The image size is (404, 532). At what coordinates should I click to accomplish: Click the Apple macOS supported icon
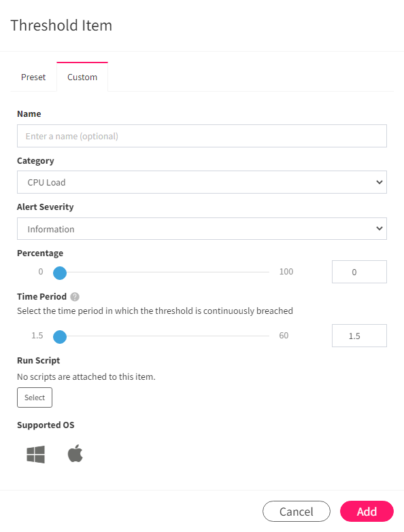tap(75, 453)
